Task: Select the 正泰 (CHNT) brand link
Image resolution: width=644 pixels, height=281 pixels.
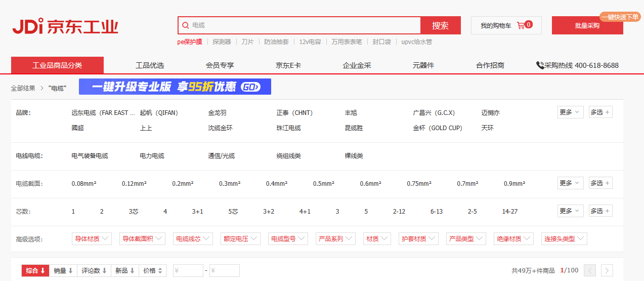Action: tap(294, 113)
